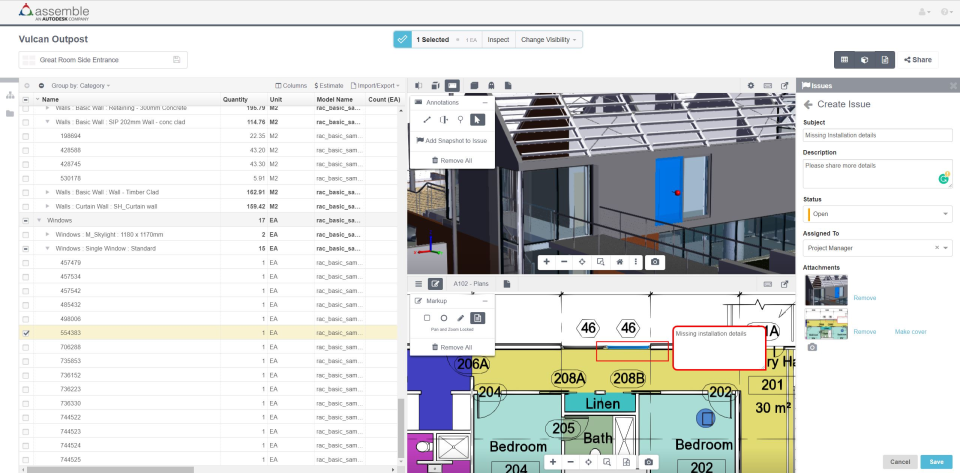Click the camera snapshot icon in 3D viewer
Image resolution: width=960 pixels, height=473 pixels.
pos(655,262)
